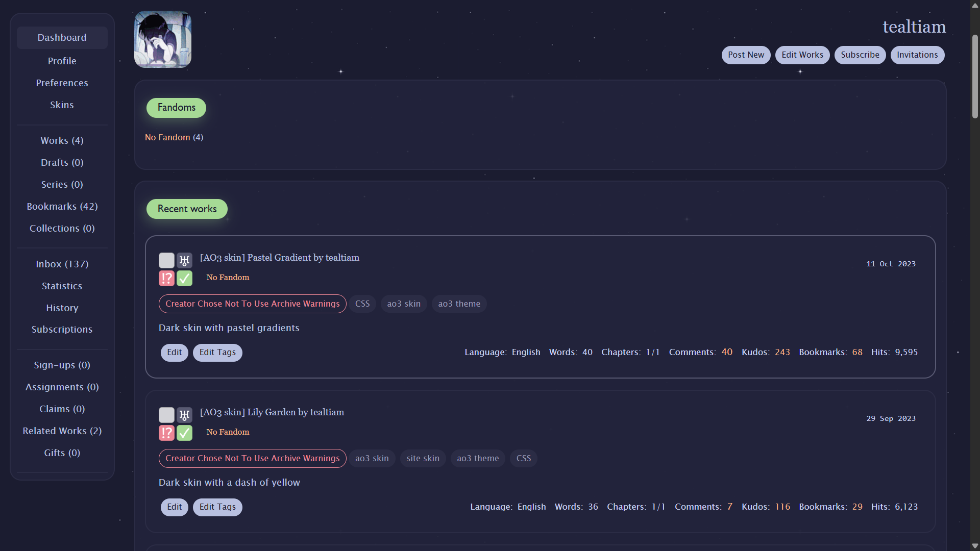This screenshot has width=980, height=551.
Task: Click the Edit Works button
Action: coord(802,55)
